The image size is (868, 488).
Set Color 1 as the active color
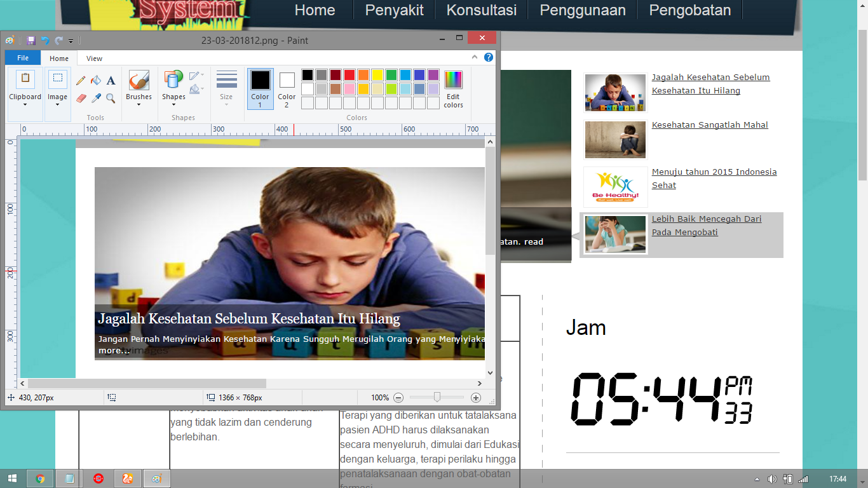(x=260, y=88)
